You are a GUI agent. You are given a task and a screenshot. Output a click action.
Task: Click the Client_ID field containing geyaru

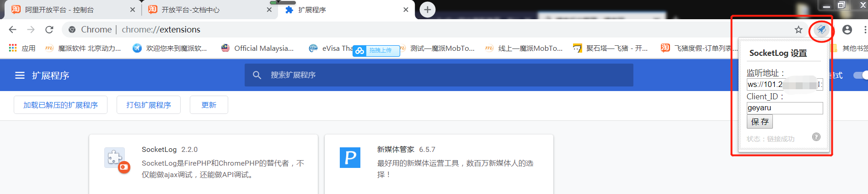pos(785,108)
